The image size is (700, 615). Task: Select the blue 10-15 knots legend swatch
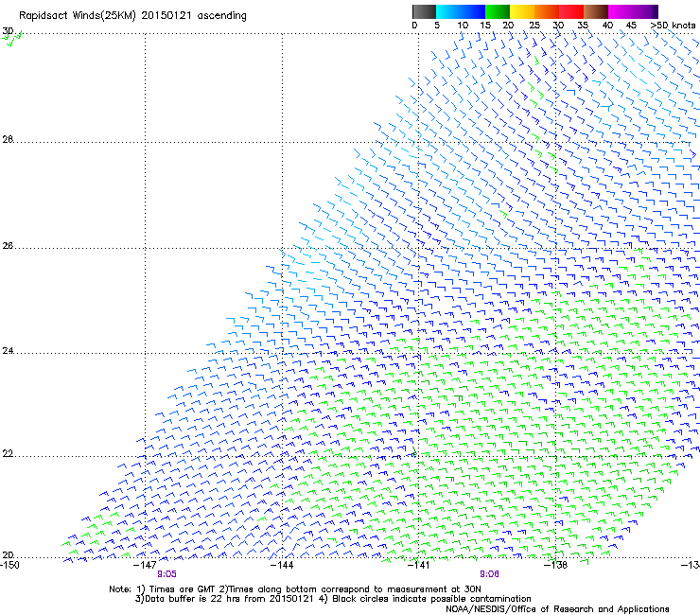click(x=473, y=11)
